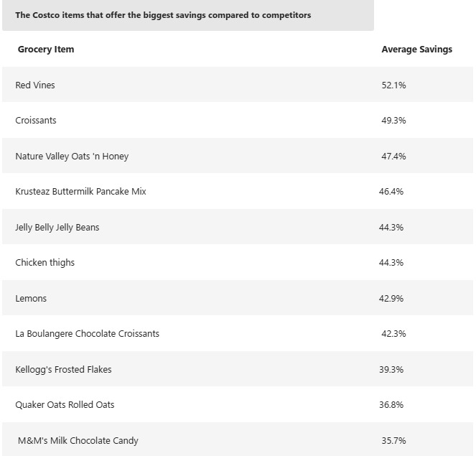Click Kellogg's Frosted Flakes item
The height and width of the screenshot is (456, 476).
[x=63, y=370]
